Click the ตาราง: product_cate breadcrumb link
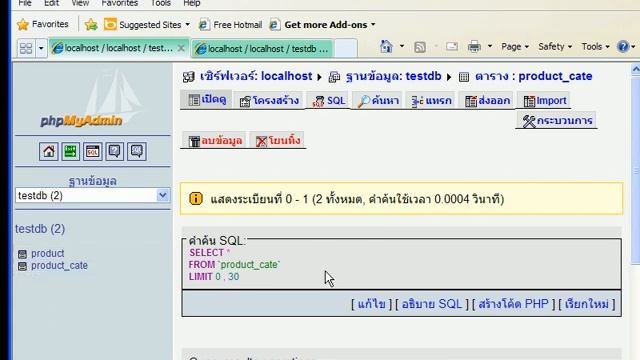 pyautogui.click(x=533, y=76)
